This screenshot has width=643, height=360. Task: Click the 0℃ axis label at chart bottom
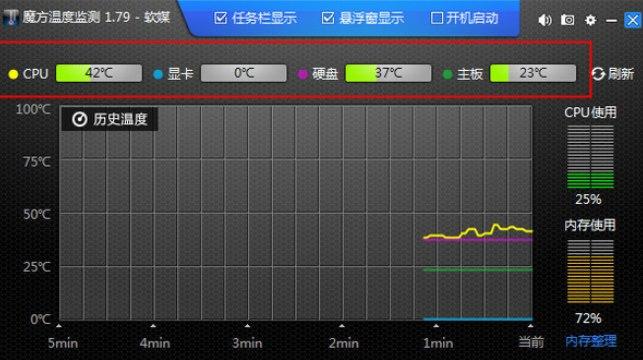tap(41, 319)
